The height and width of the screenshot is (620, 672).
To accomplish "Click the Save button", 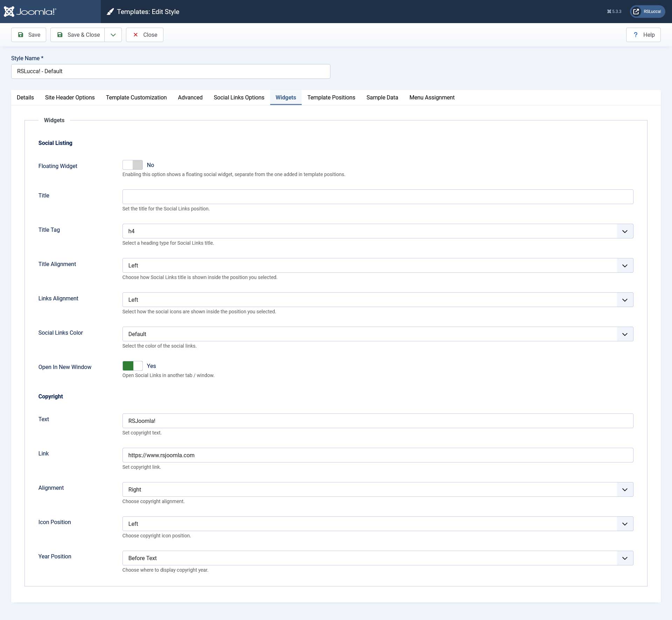I will click(29, 35).
